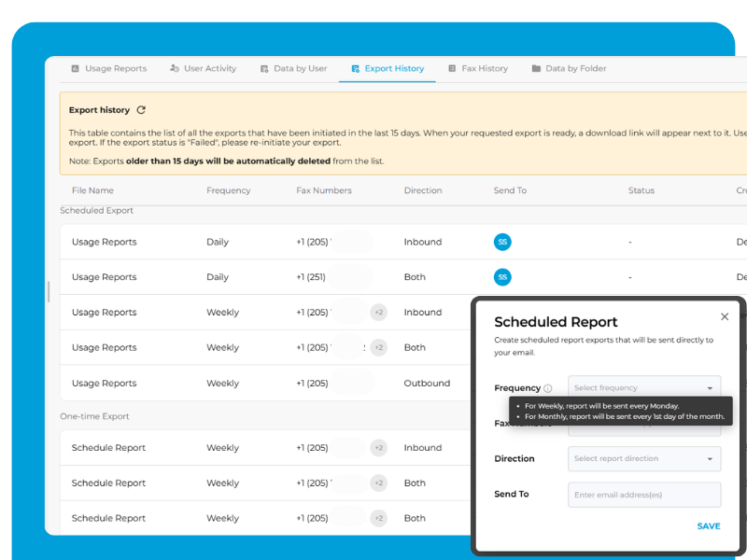This screenshot has height=560, width=747.
Task: Click SS avatar in Daily Inbound row
Action: point(502,242)
